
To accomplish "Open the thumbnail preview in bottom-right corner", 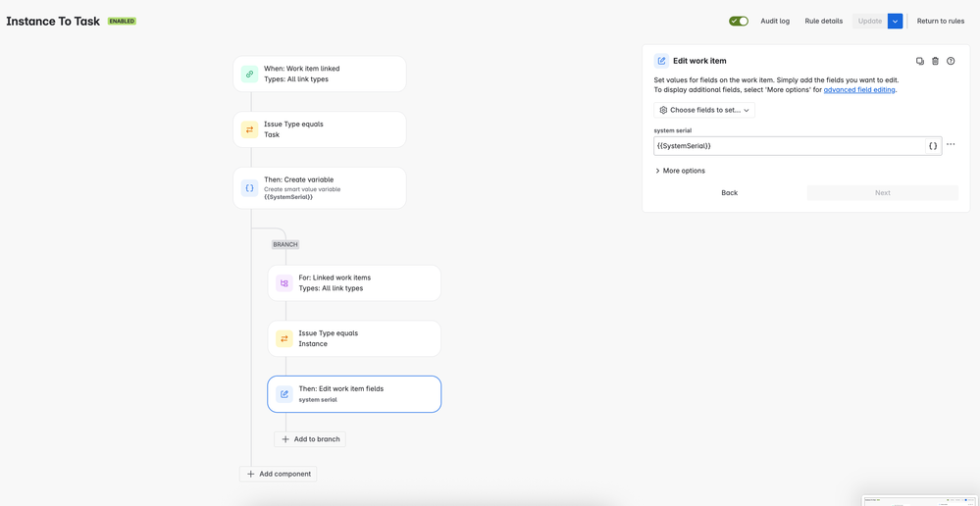I will tap(920, 500).
